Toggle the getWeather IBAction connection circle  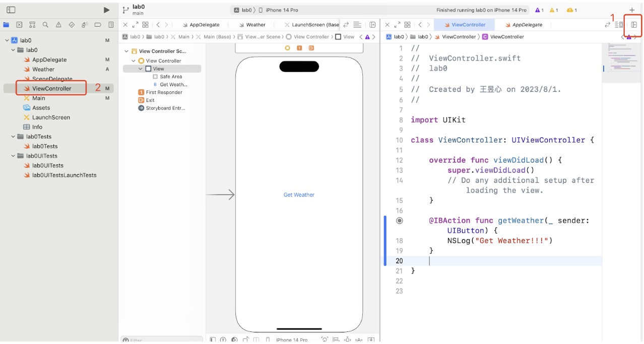point(400,220)
